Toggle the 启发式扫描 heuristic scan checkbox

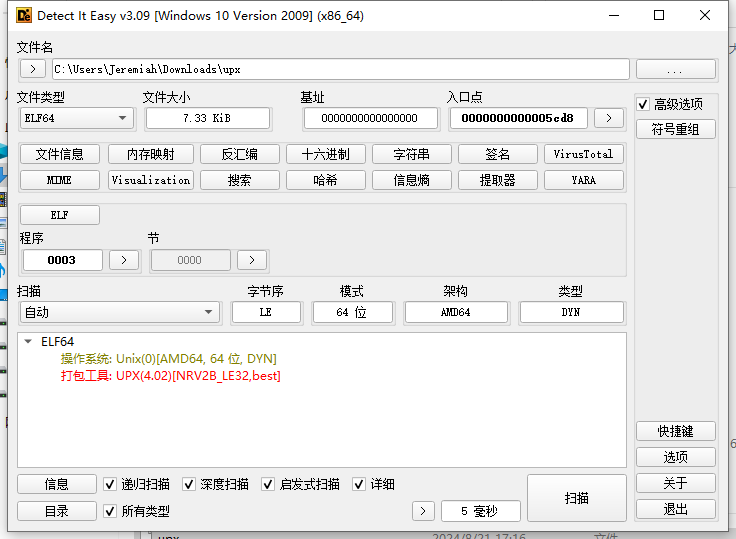268,484
